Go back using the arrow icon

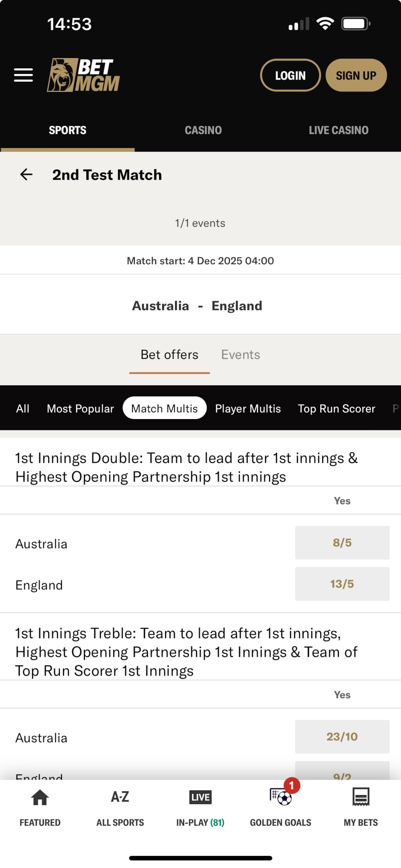click(27, 174)
